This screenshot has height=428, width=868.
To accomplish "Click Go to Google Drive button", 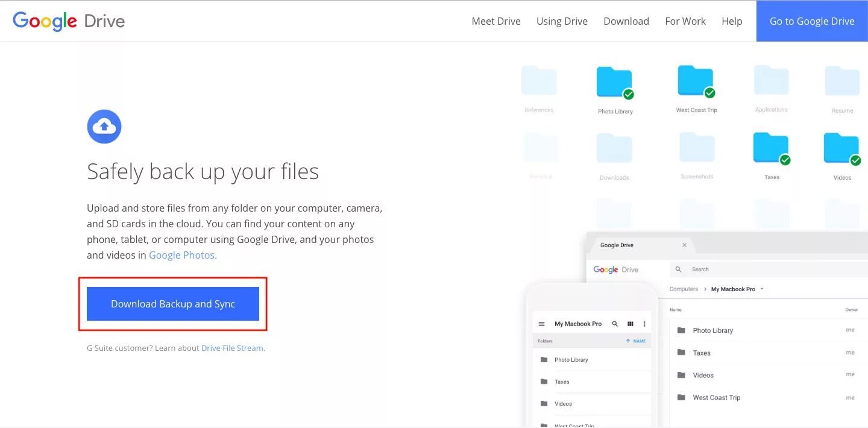I will click(x=812, y=21).
